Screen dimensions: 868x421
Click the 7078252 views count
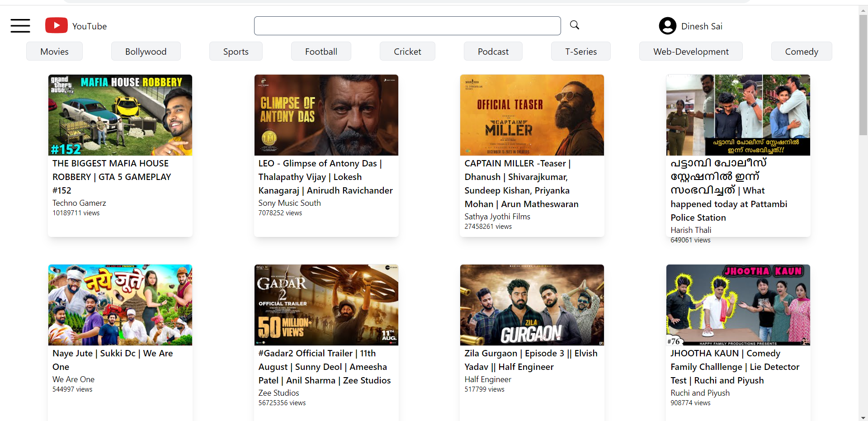280,213
